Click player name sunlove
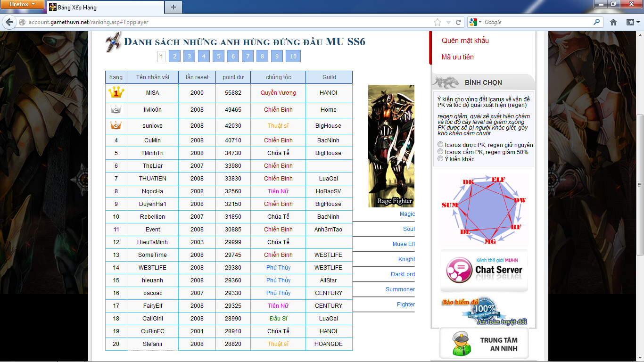 pyautogui.click(x=153, y=126)
